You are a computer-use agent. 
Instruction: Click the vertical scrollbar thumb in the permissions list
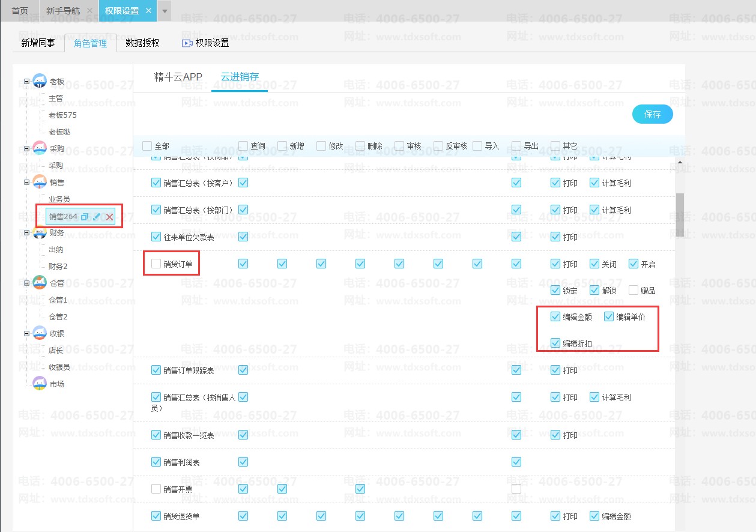(x=680, y=214)
